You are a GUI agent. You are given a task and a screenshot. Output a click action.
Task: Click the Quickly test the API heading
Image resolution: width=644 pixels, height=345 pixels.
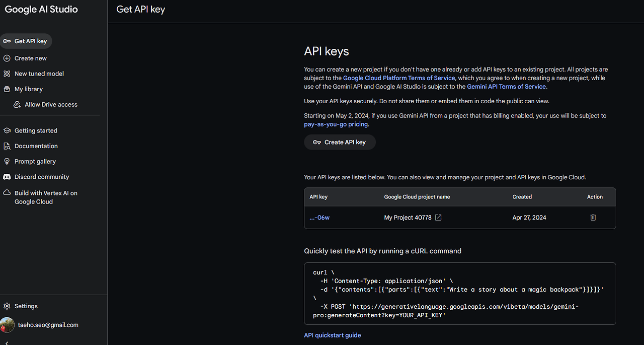(x=382, y=251)
